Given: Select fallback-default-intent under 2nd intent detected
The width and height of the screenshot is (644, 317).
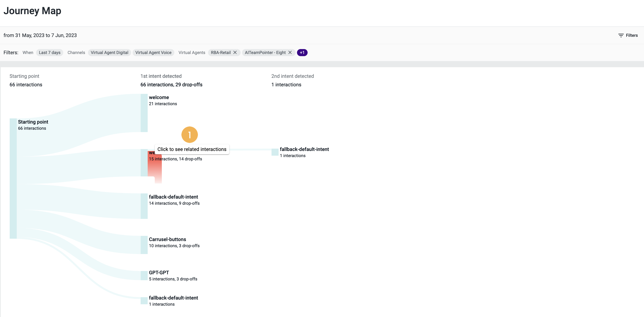Looking at the screenshot, I should click(275, 152).
